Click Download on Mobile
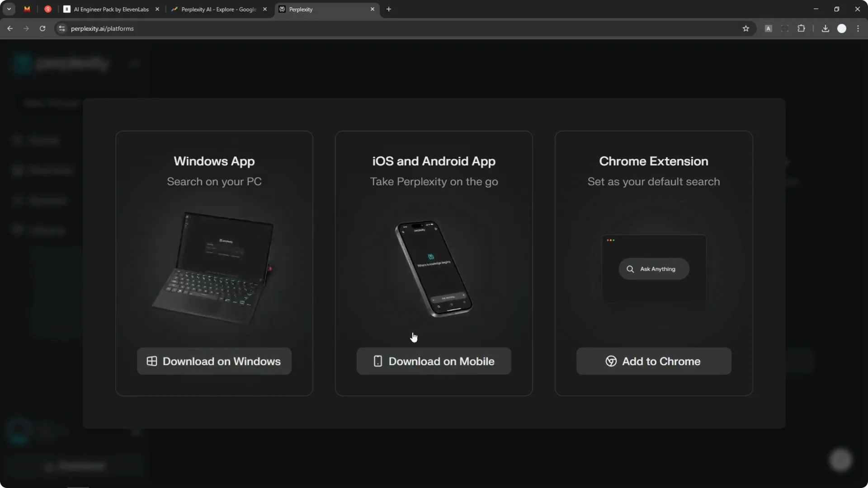This screenshot has height=488, width=868. pyautogui.click(x=434, y=361)
